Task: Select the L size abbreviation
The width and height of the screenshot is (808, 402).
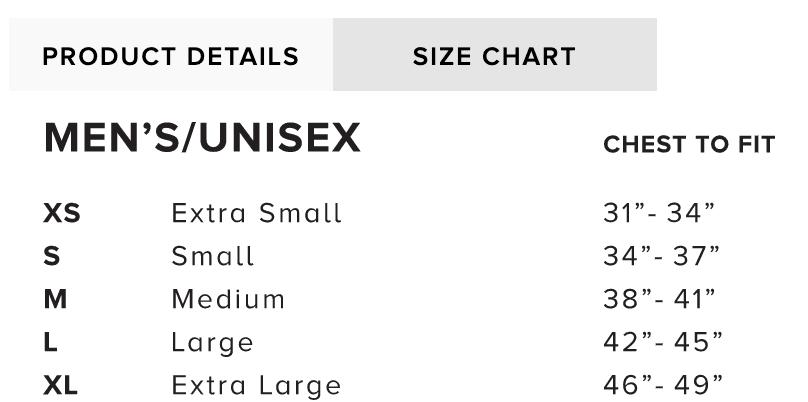Action: pos(51,342)
